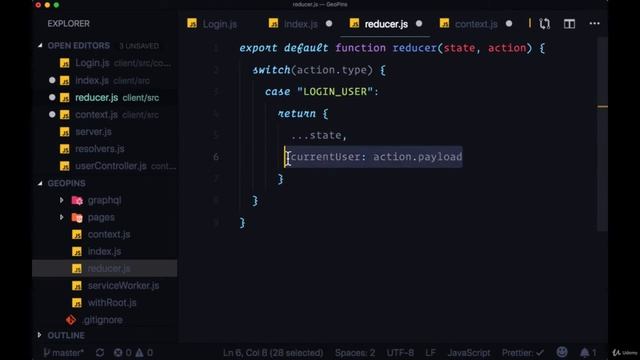Close index.js tab via its unsaved dot
This screenshot has width=640, height=360.
click(329, 24)
